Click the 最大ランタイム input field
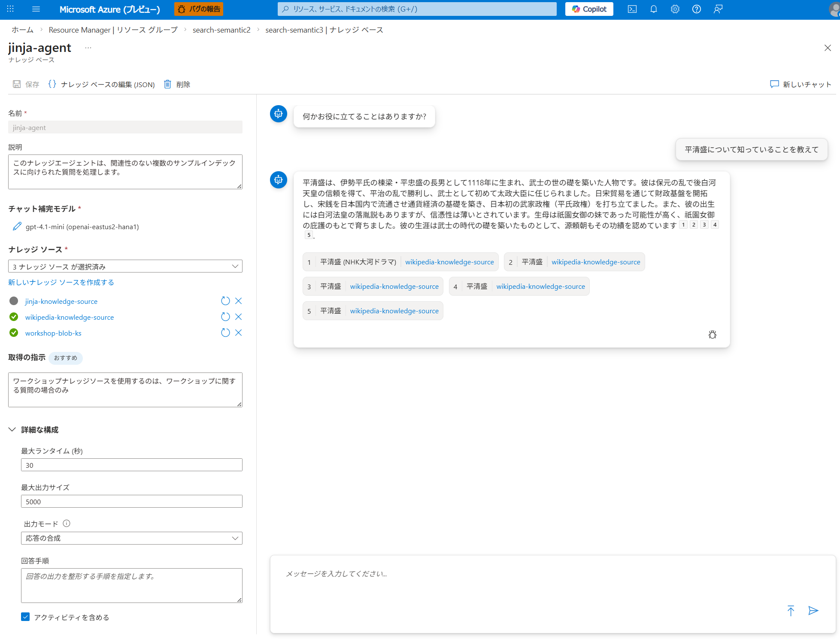Viewport: 840px width, 639px height. [x=131, y=465]
